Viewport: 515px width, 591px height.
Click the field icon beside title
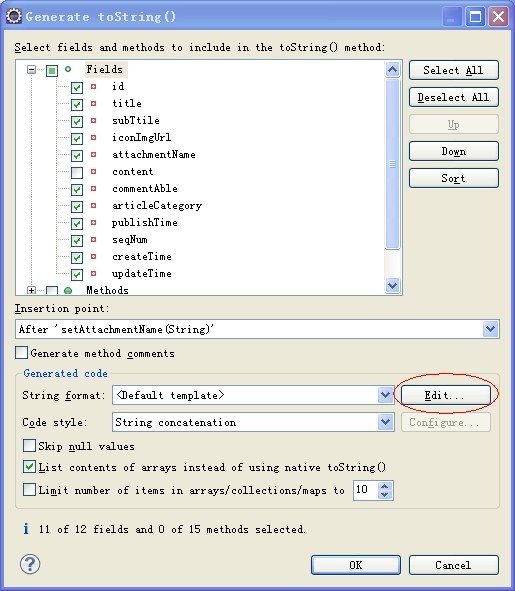(93, 104)
